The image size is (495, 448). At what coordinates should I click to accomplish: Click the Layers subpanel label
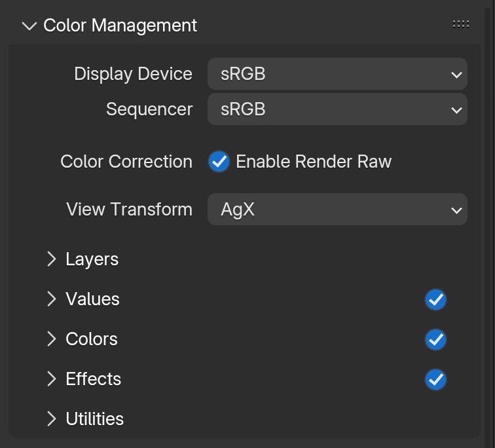pos(92,259)
